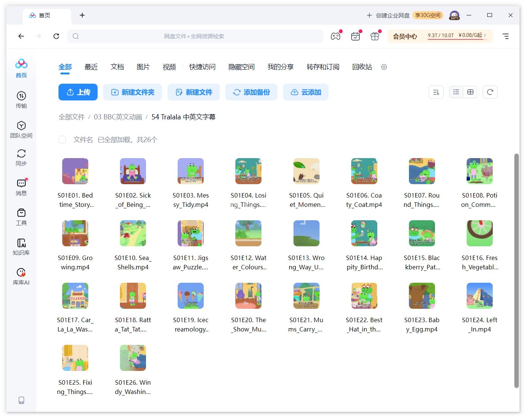Open the 首页 home sidebar icon
The height and width of the screenshot is (420, 527).
[x=21, y=68]
